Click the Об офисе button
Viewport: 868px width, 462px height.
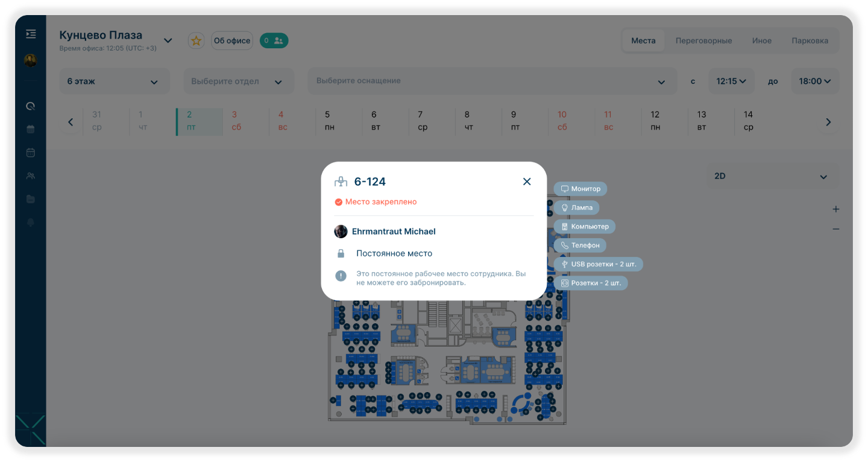(x=232, y=40)
